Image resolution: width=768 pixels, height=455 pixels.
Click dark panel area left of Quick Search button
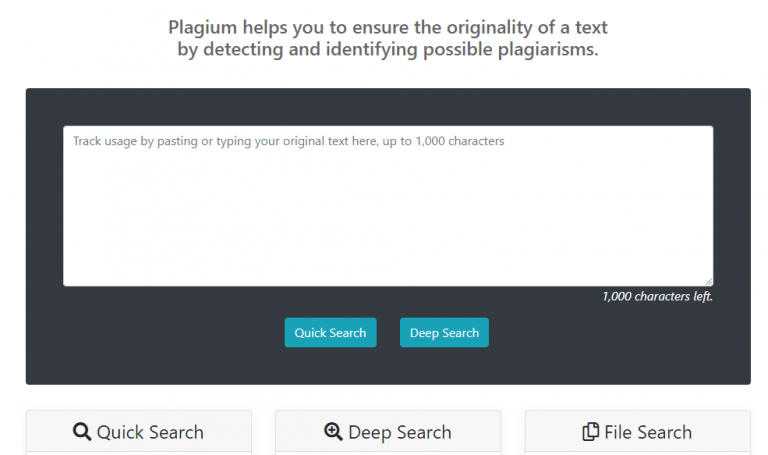pos(160,333)
